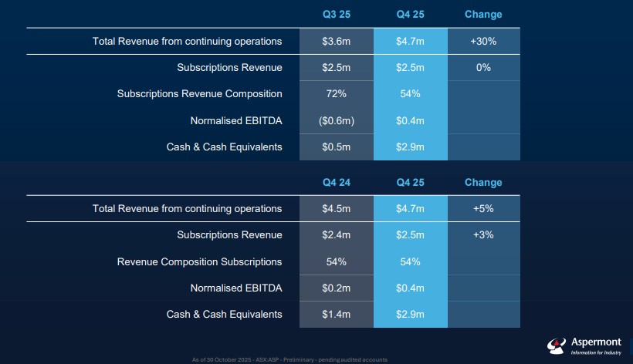The height and width of the screenshot is (364, 633).
Task: Select the Q4 24 column header
Action: tap(336, 183)
